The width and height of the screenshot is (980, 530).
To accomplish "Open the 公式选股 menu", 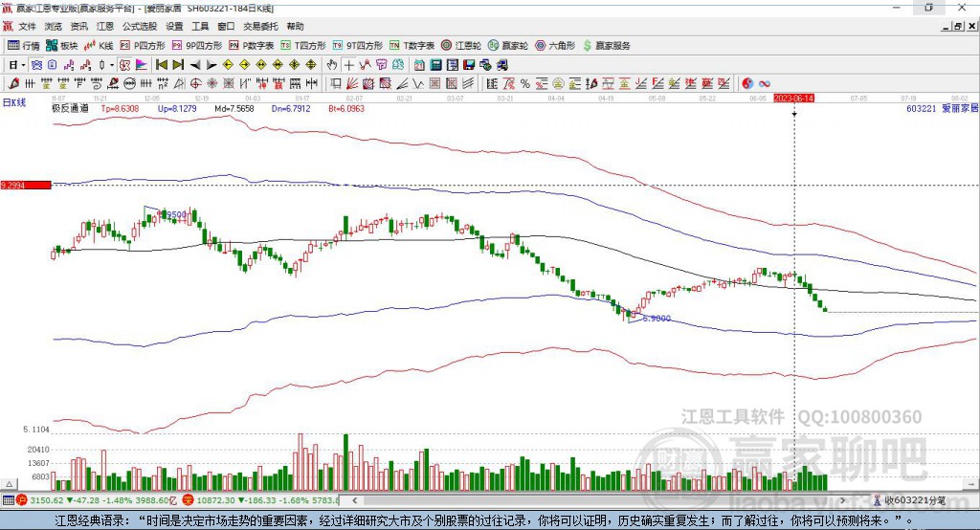I will pos(140,26).
